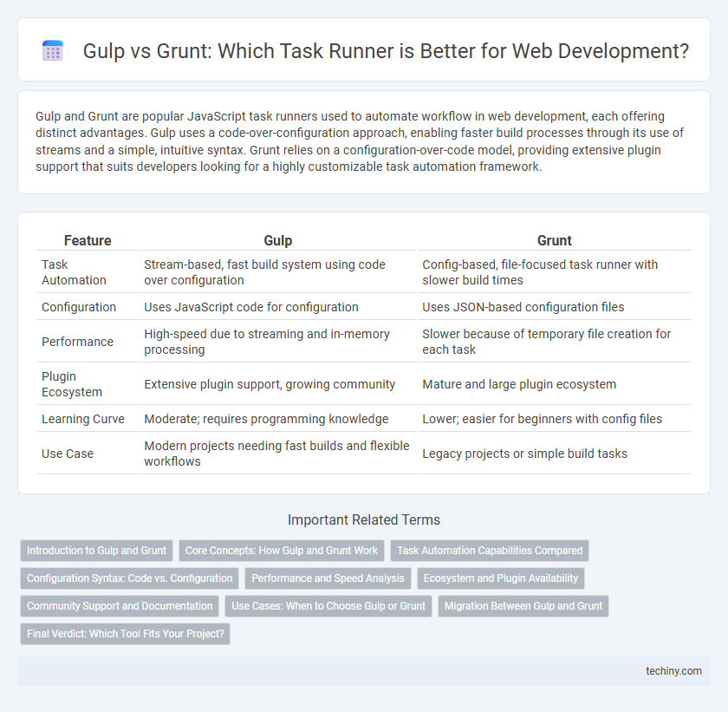Open Use Cases: When to Choose Gulp or Grunt
This screenshot has height=712, width=728.
coord(328,606)
